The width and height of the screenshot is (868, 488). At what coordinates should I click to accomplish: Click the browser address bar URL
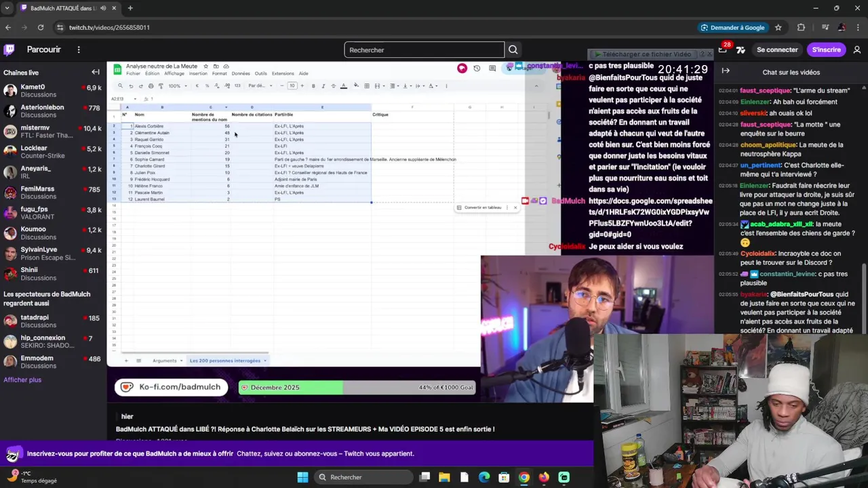coord(109,27)
